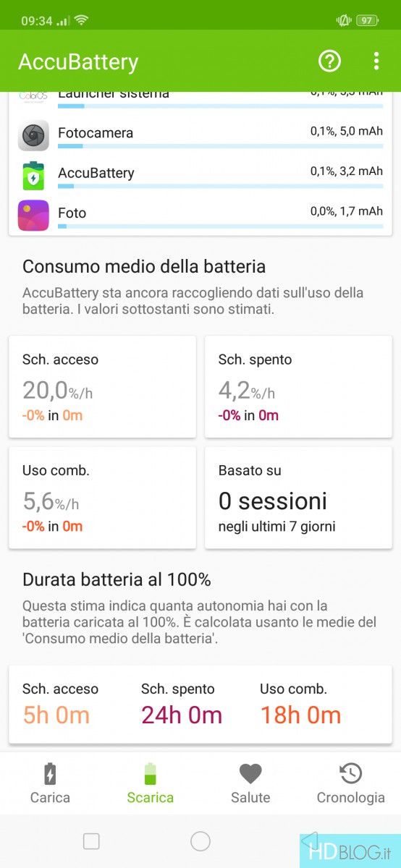Tap the Fotocamera app icon
Image resolution: width=401 pixels, height=868 pixels.
tap(33, 135)
